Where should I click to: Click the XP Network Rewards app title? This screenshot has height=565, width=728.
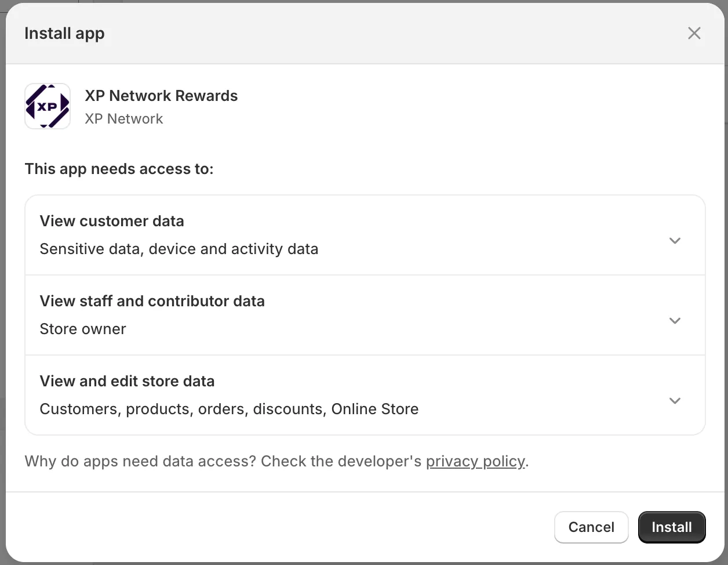coord(161,95)
